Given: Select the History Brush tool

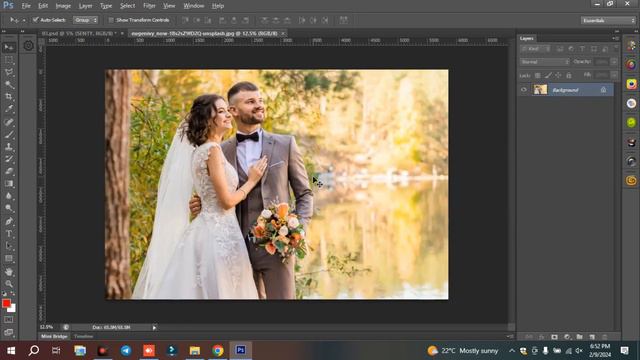Looking at the screenshot, I should pyautogui.click(x=9, y=159).
